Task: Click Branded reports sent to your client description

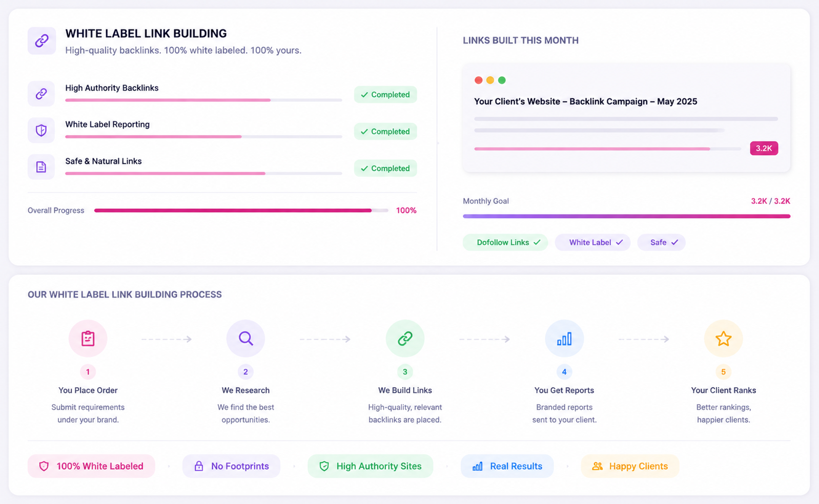Action: click(564, 413)
